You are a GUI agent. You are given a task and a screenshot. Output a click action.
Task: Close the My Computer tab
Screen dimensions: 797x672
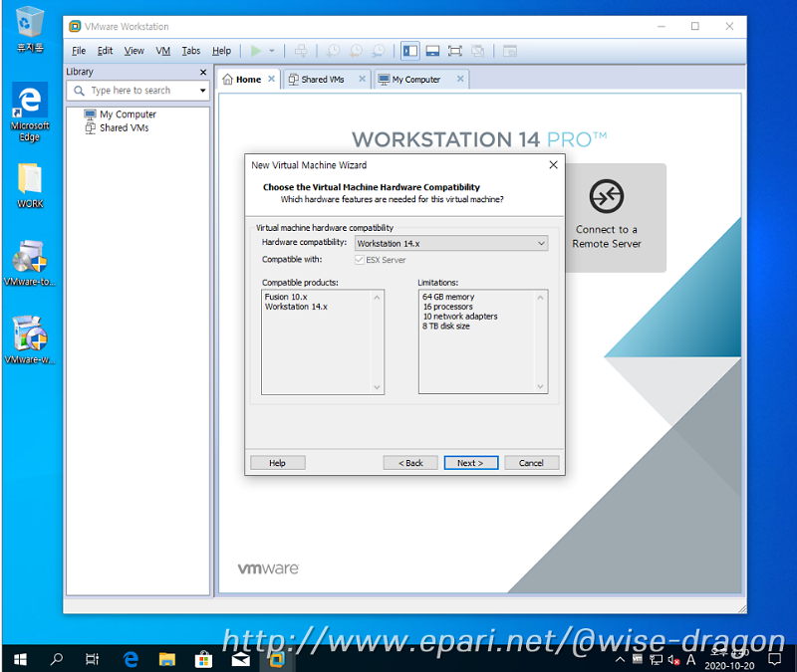tap(460, 79)
